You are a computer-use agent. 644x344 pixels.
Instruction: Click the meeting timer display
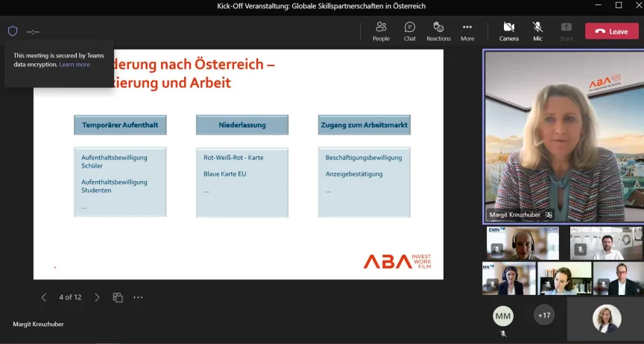[x=33, y=31]
